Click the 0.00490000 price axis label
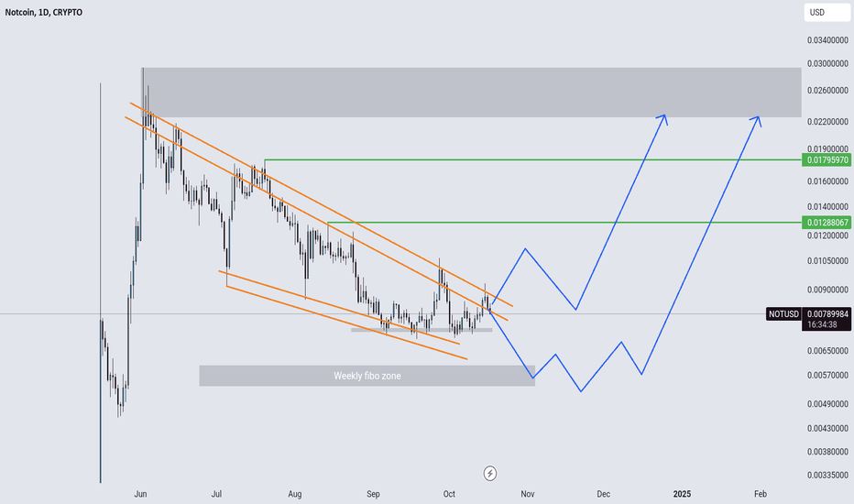 827,404
